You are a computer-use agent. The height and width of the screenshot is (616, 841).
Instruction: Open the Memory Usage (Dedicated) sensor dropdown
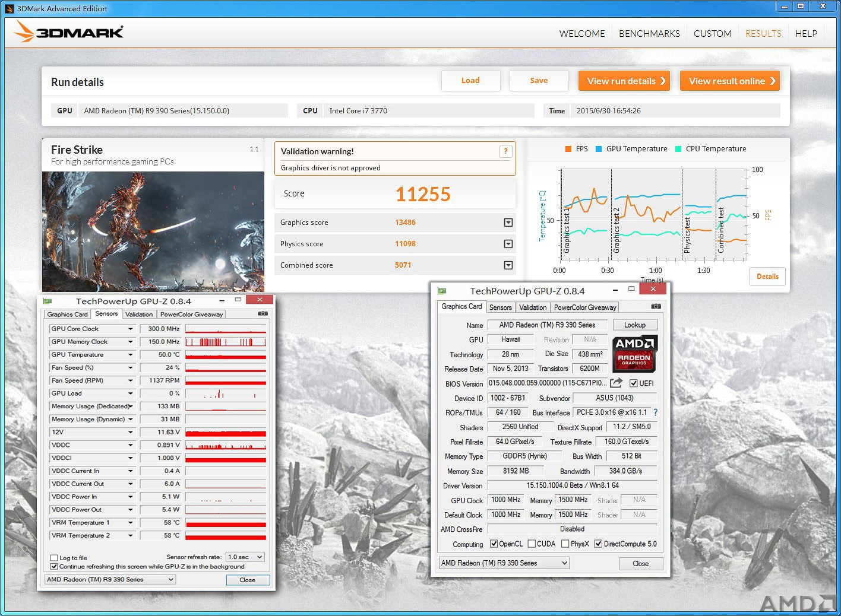131,407
